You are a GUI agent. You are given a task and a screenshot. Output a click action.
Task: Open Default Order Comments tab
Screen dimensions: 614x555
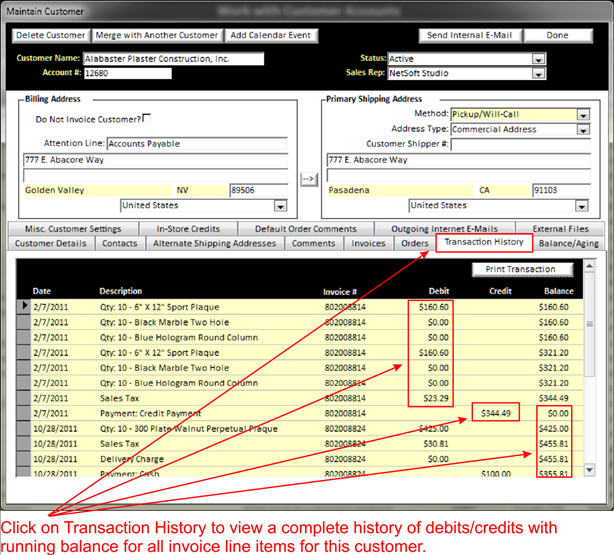tap(306, 229)
